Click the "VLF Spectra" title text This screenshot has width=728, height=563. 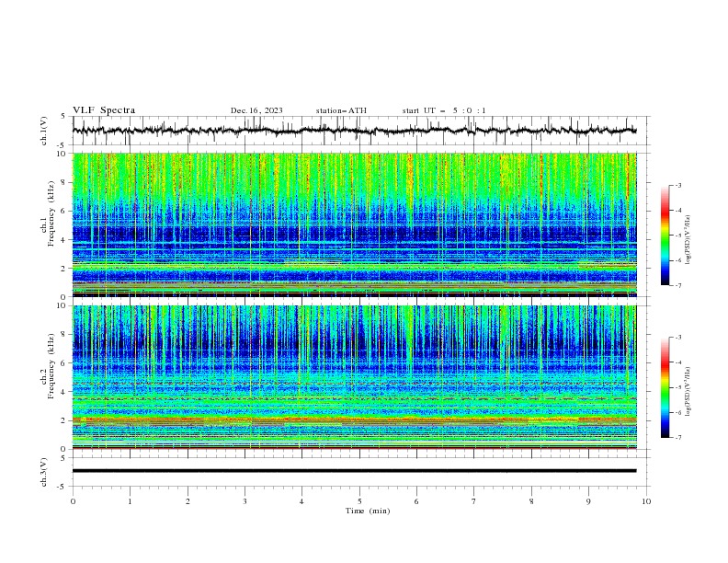104,110
